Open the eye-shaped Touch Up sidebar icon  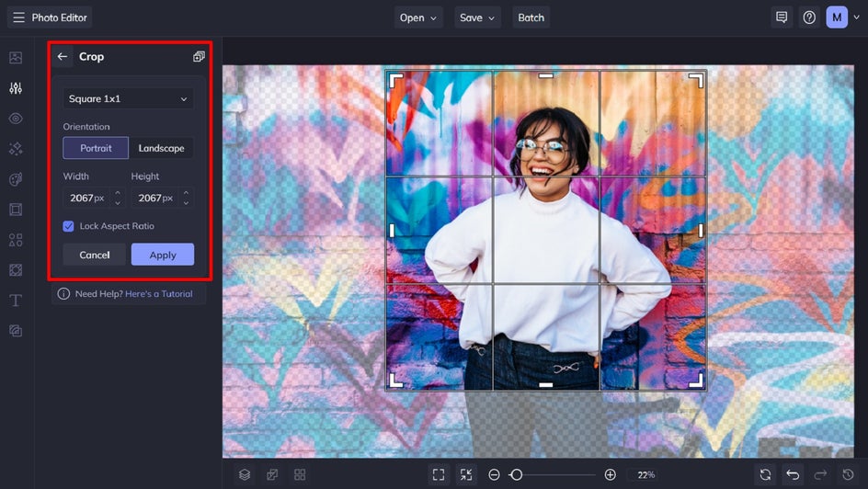click(16, 119)
